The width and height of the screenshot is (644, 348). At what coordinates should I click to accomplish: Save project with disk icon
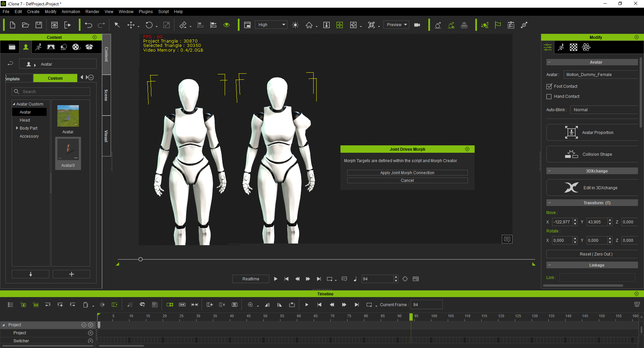(x=39, y=25)
